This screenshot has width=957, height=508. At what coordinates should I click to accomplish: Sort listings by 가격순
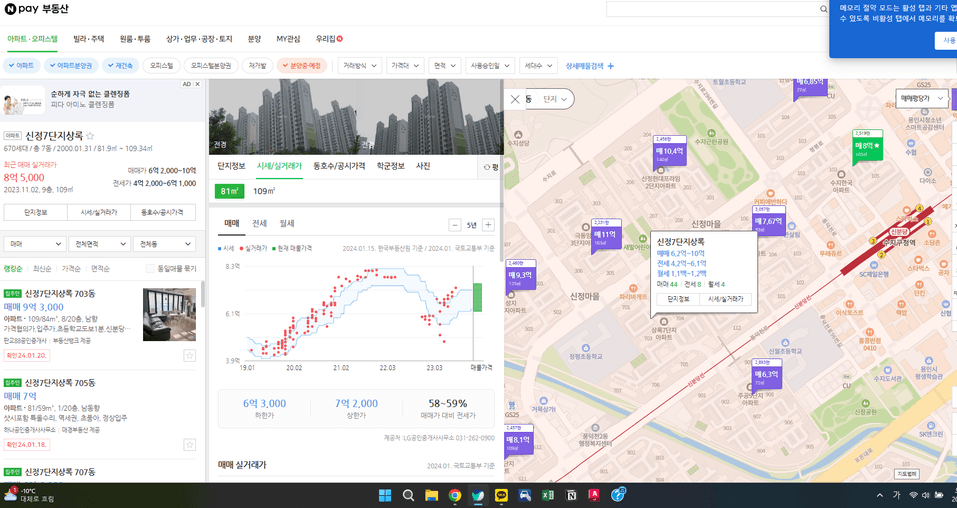[71, 269]
